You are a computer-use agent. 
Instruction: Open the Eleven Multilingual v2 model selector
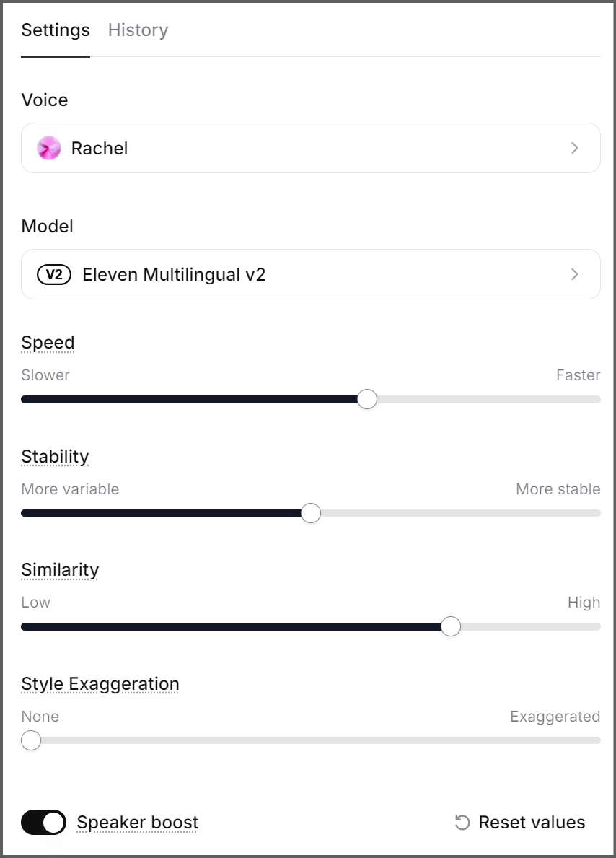click(311, 274)
